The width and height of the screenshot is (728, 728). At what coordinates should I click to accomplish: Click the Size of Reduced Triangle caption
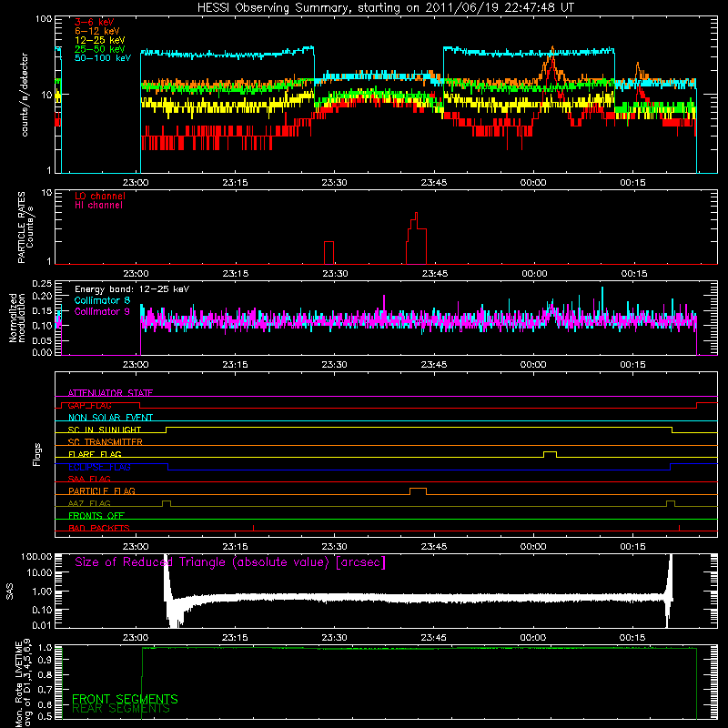pyautogui.click(x=230, y=562)
